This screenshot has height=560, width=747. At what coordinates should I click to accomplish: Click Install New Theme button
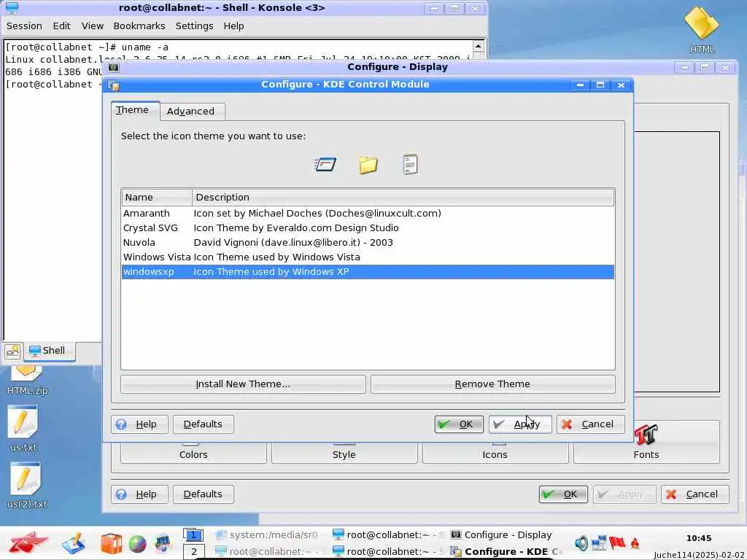pyautogui.click(x=243, y=384)
